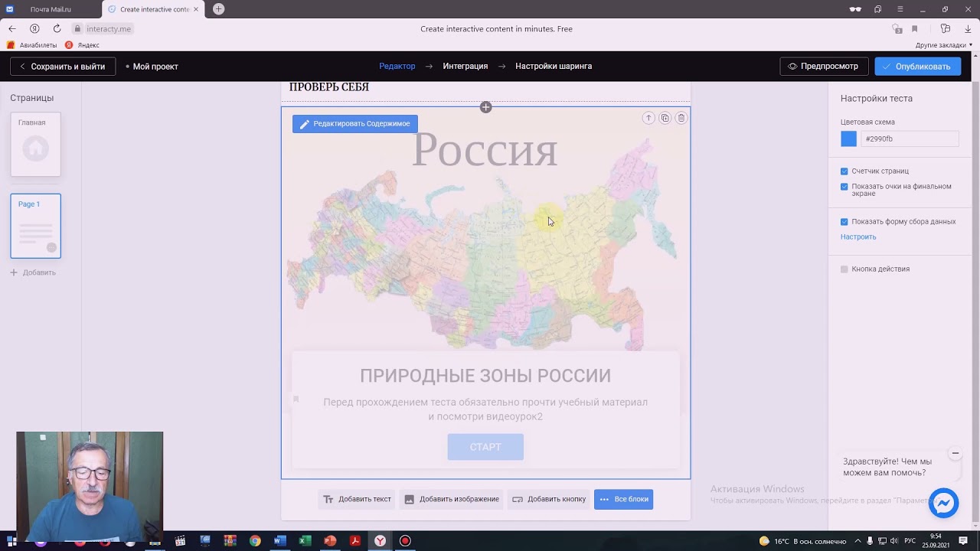The height and width of the screenshot is (551, 980).
Task: Open Adobe Acrobat from the taskbar
Action: pos(355,541)
